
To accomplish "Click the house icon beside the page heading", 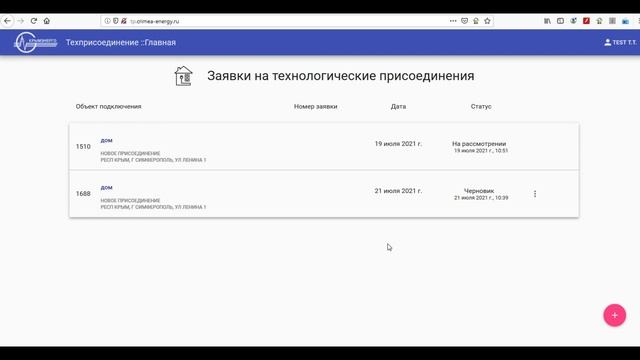I will point(183,76).
